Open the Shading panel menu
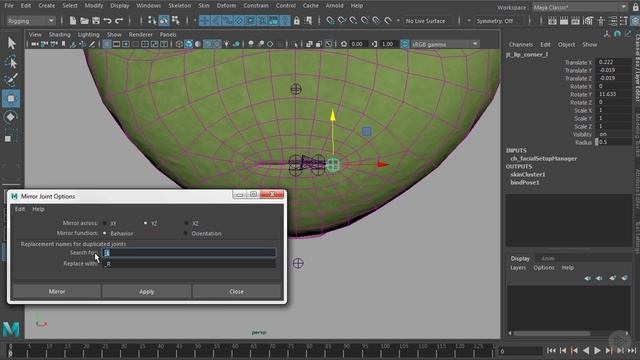The height and width of the screenshot is (360, 640). coord(60,35)
